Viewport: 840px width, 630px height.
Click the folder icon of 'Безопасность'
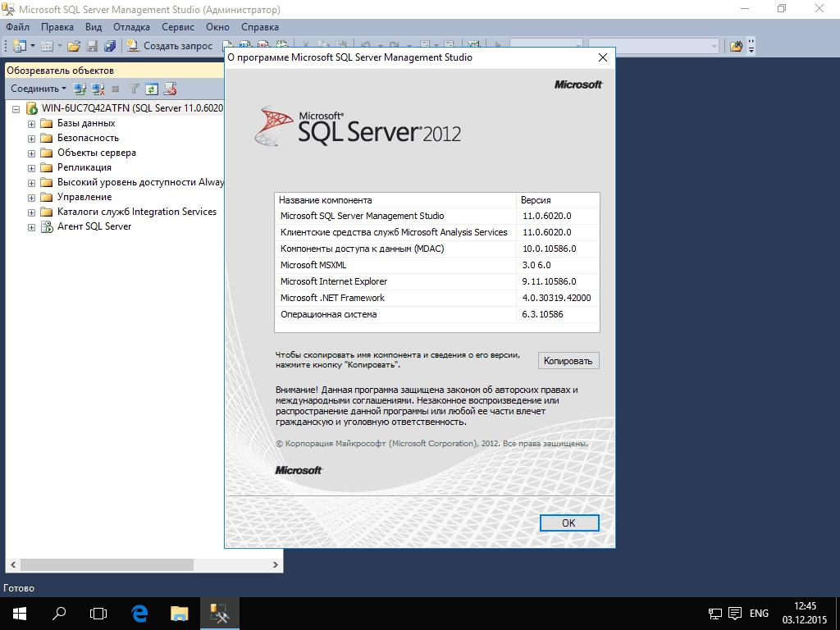tap(47, 138)
